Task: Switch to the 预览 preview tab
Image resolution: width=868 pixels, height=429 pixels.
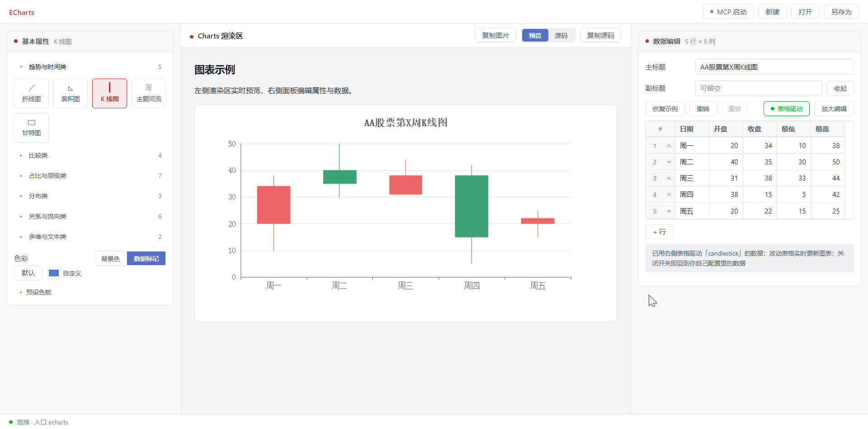Action: tap(535, 36)
